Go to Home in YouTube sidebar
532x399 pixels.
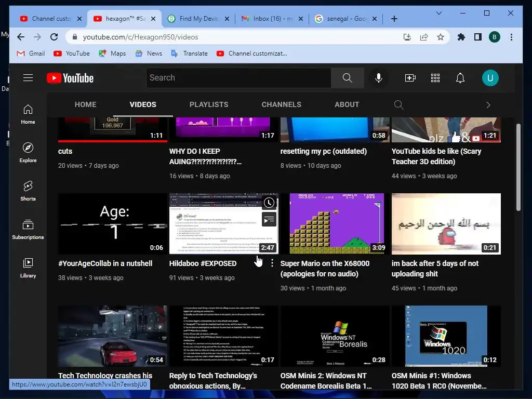[28, 114]
